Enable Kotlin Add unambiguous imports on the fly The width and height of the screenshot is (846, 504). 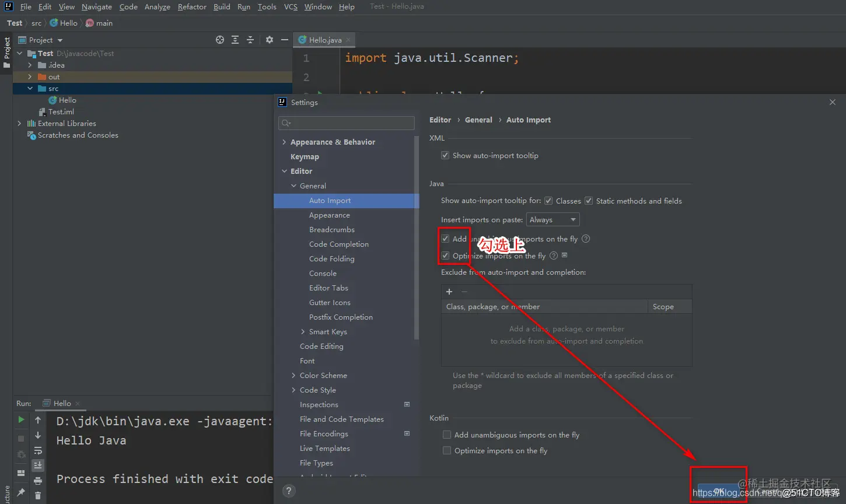[x=447, y=435]
